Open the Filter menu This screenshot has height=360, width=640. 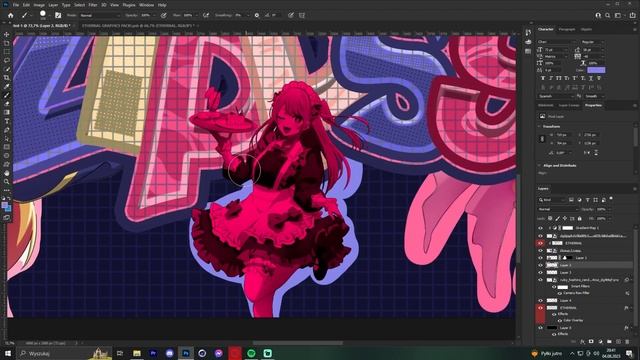pos(93,5)
